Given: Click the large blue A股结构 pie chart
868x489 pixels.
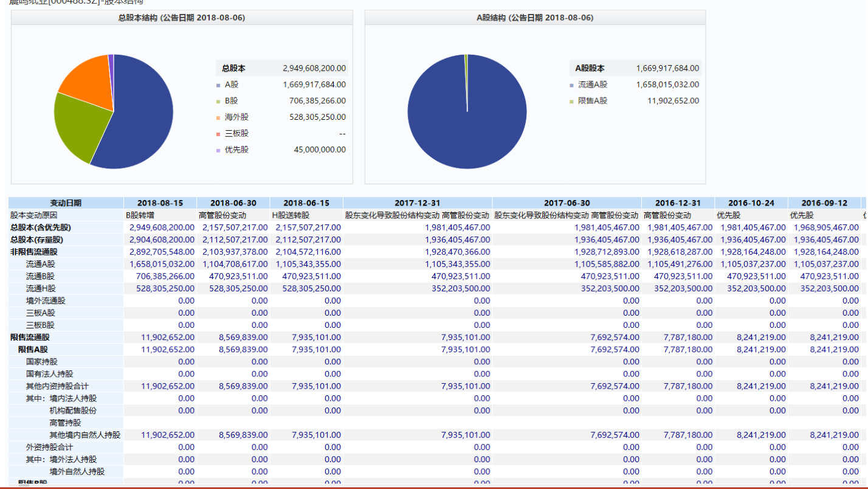Looking at the screenshot, I should pos(467,122).
